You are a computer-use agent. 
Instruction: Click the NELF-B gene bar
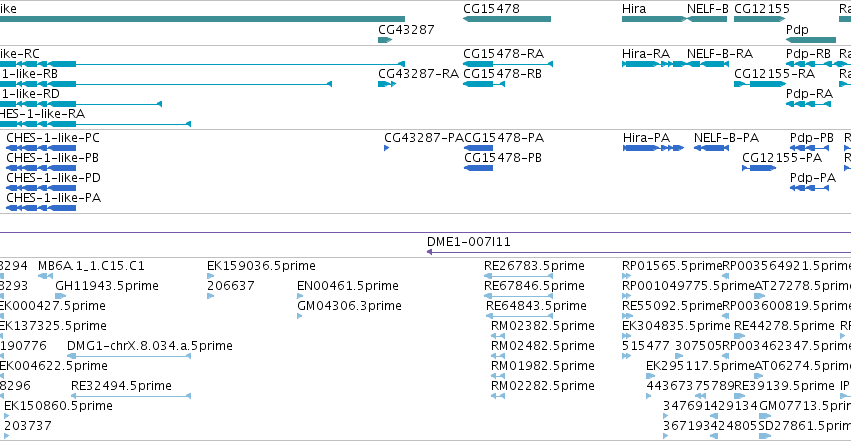pyautogui.click(x=707, y=19)
